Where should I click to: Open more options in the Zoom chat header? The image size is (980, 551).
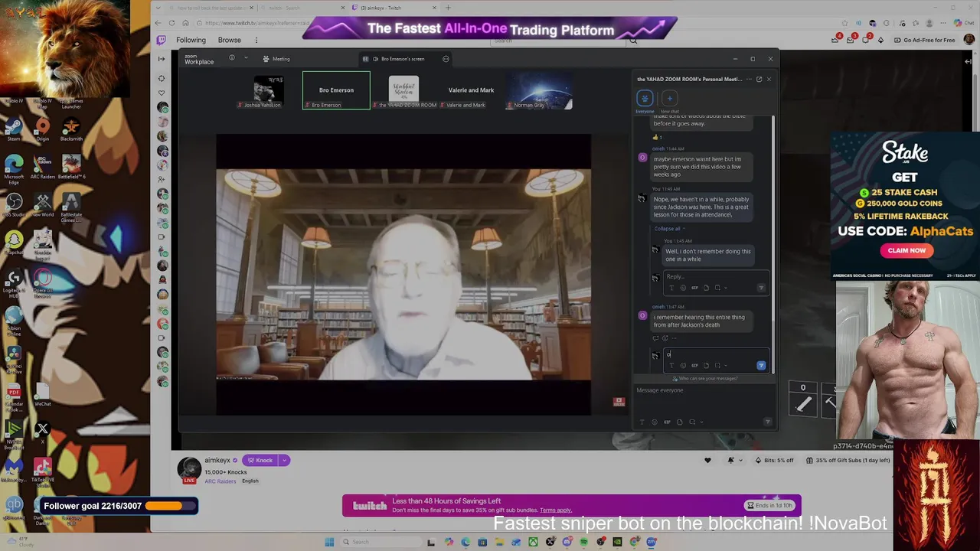pyautogui.click(x=749, y=79)
